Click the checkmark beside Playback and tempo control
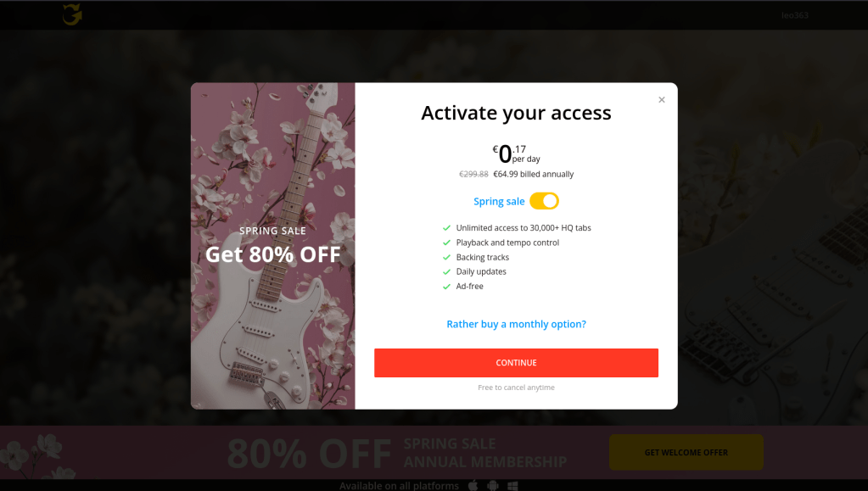Image resolution: width=868 pixels, height=491 pixels. [447, 243]
